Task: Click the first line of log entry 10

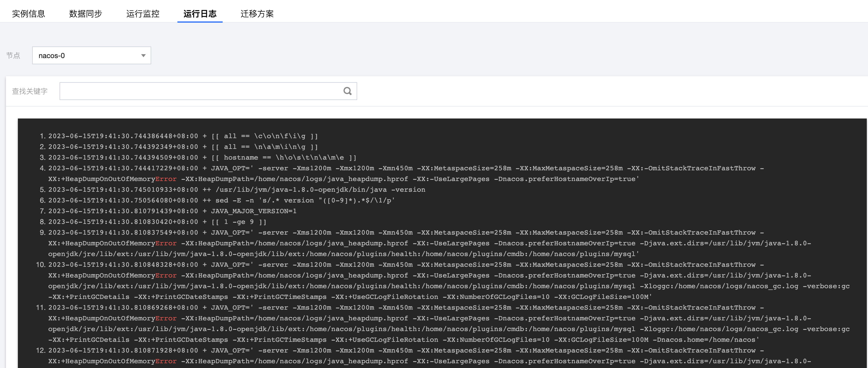Action: point(406,265)
